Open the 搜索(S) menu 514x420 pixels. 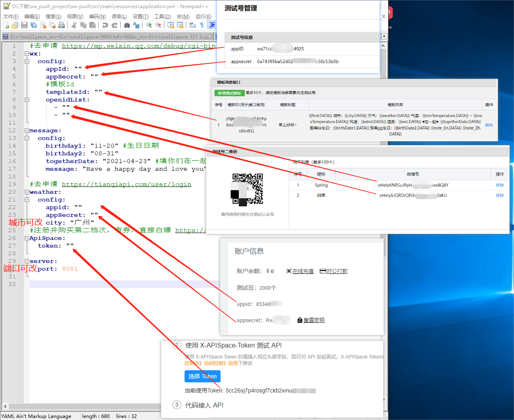click(53, 16)
